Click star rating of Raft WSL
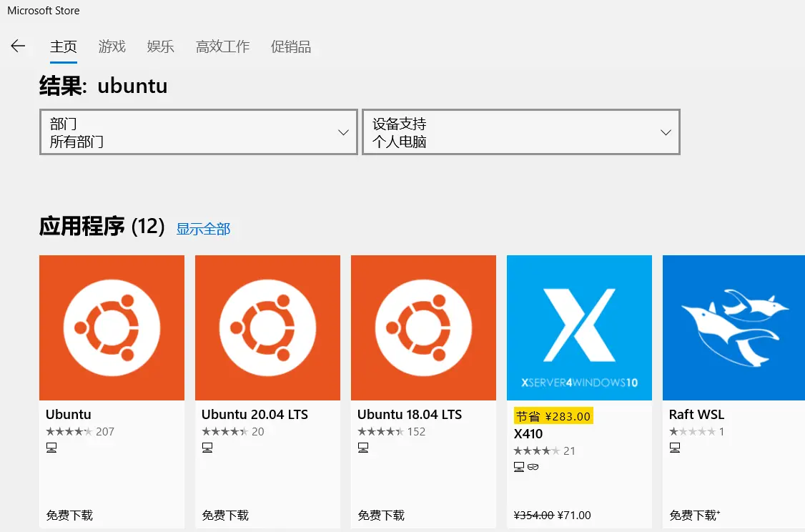 (x=692, y=431)
